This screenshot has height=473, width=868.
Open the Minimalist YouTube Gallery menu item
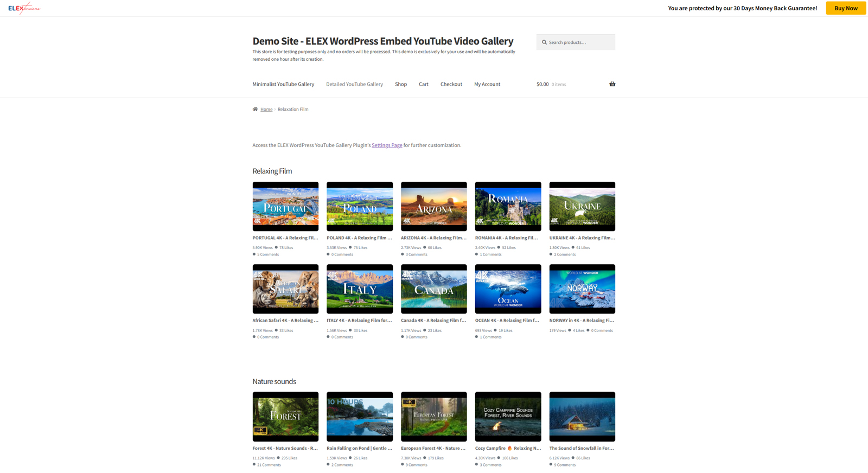[283, 84]
